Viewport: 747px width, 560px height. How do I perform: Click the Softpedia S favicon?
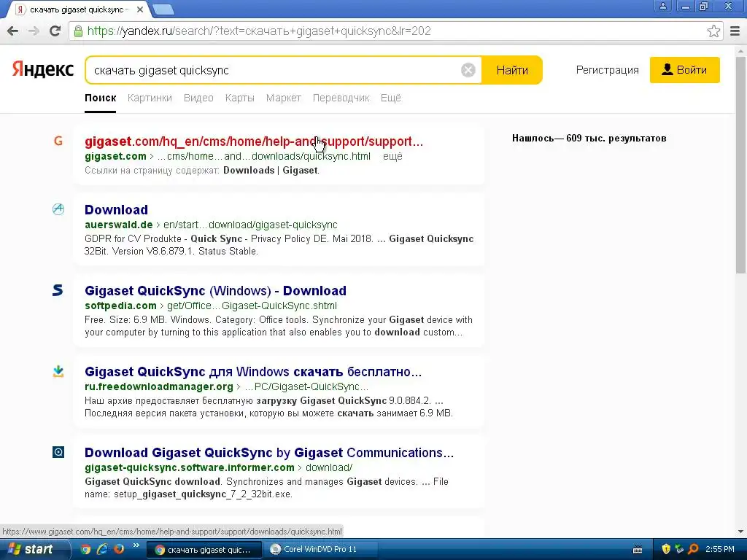click(x=58, y=290)
